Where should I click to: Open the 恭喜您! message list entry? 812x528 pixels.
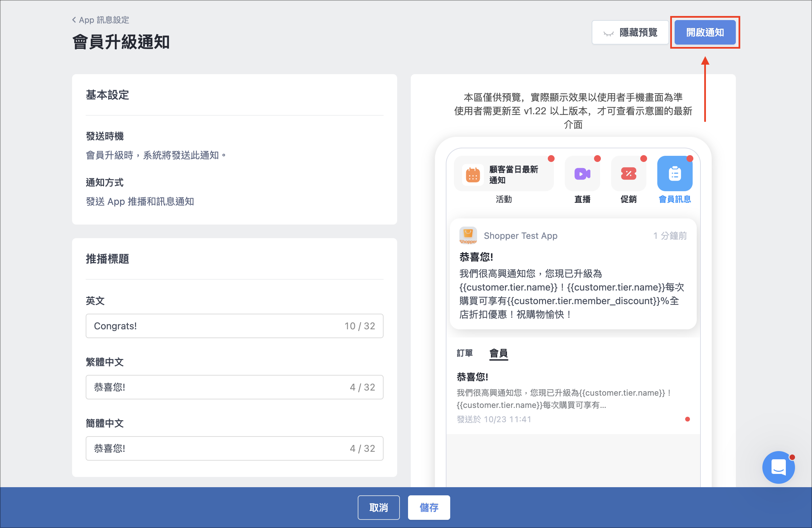[x=573, y=398]
